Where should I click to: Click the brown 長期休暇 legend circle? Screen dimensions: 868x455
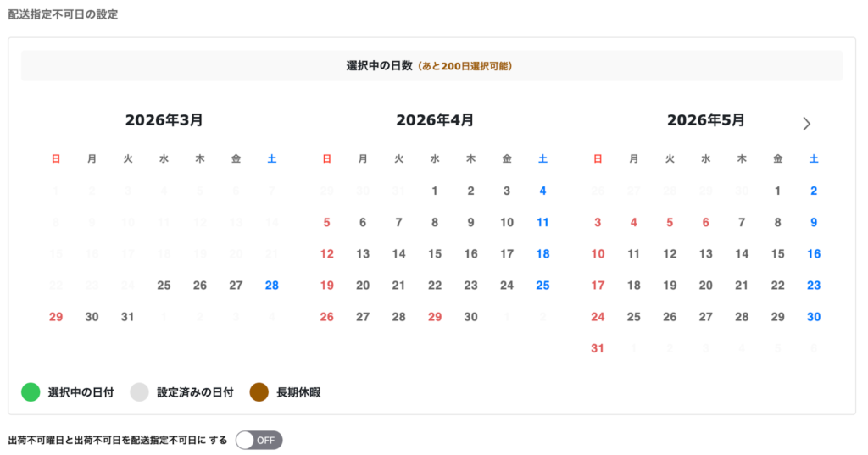click(x=259, y=392)
